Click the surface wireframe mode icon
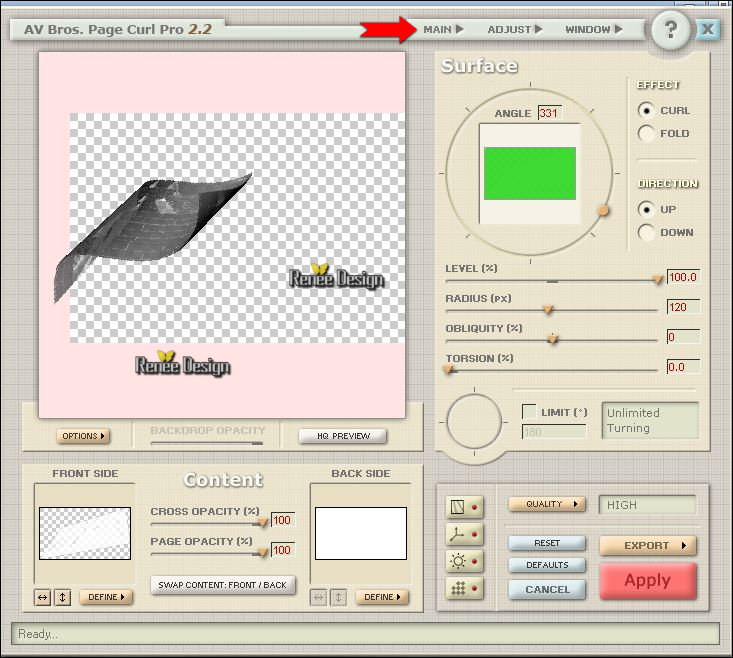 pos(464,507)
